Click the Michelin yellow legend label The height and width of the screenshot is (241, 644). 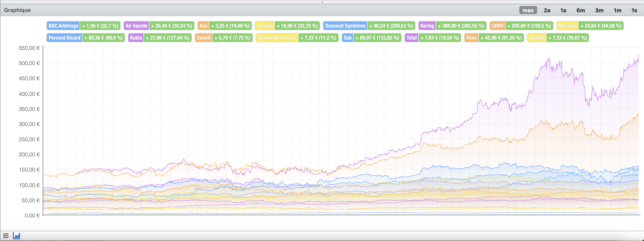point(567,26)
